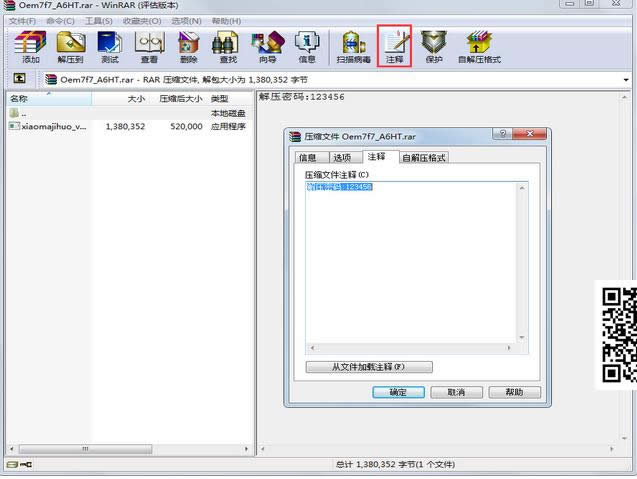Click the comment box horizontal scrollbar
637x479 pixels.
coord(411,349)
